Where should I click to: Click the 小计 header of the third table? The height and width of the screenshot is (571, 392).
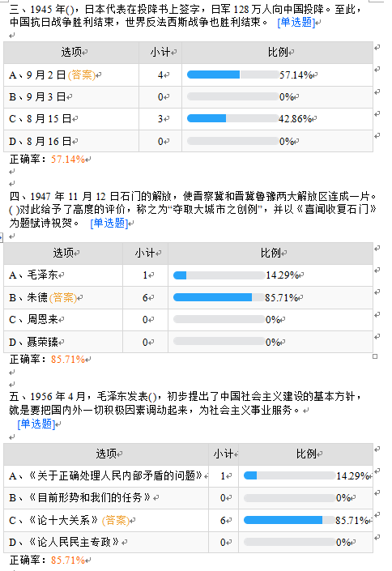[224, 454]
